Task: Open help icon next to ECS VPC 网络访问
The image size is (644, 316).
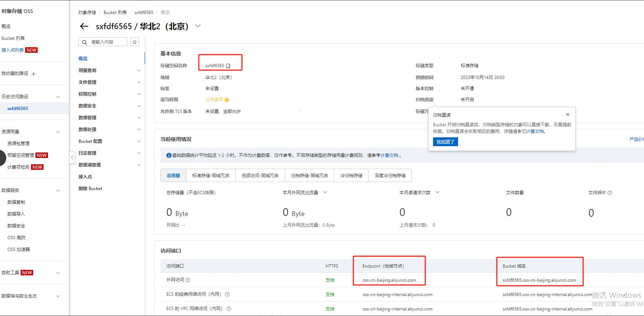Action: coord(229,309)
